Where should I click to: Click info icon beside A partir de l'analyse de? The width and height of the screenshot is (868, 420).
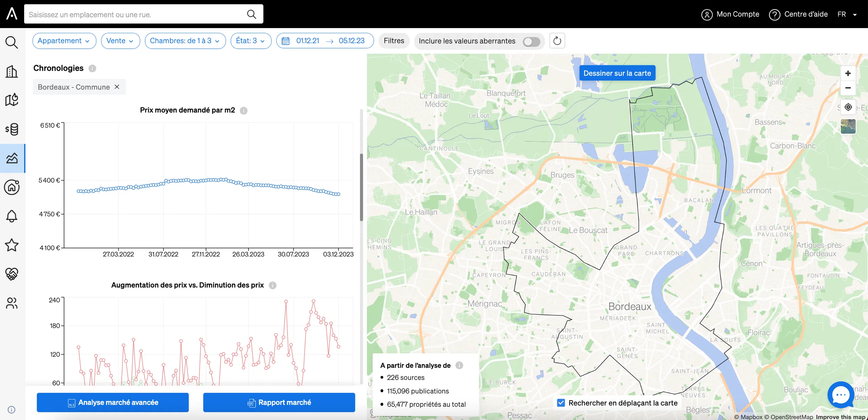(459, 365)
